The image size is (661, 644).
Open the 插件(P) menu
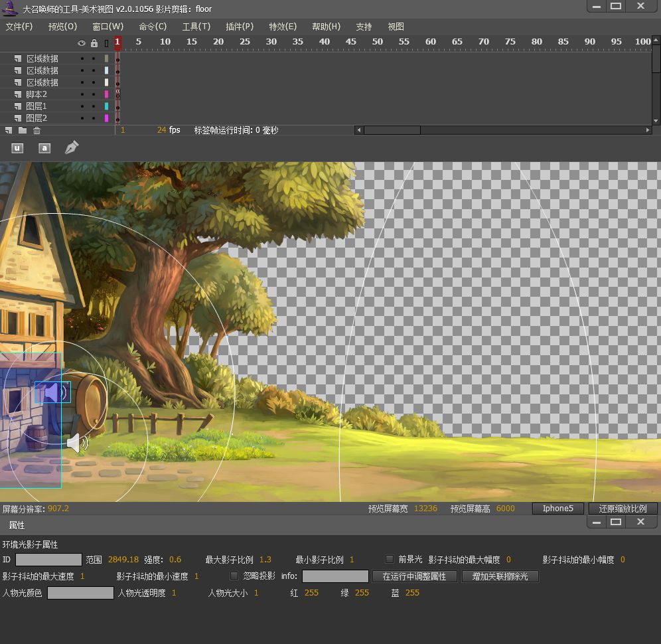tap(240, 27)
